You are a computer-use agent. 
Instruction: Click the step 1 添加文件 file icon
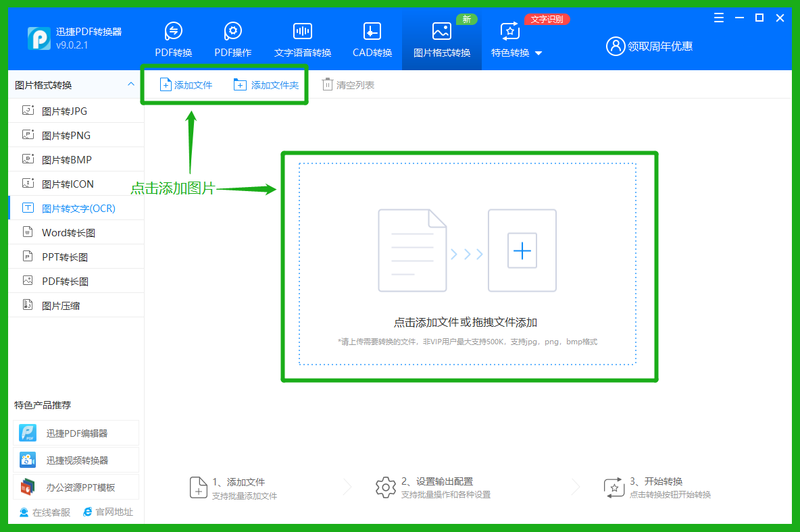(x=198, y=487)
